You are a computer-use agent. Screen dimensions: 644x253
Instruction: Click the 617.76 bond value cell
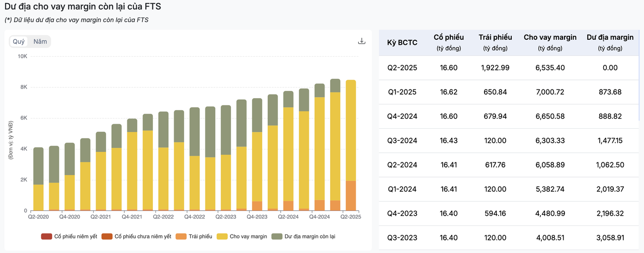click(496, 165)
